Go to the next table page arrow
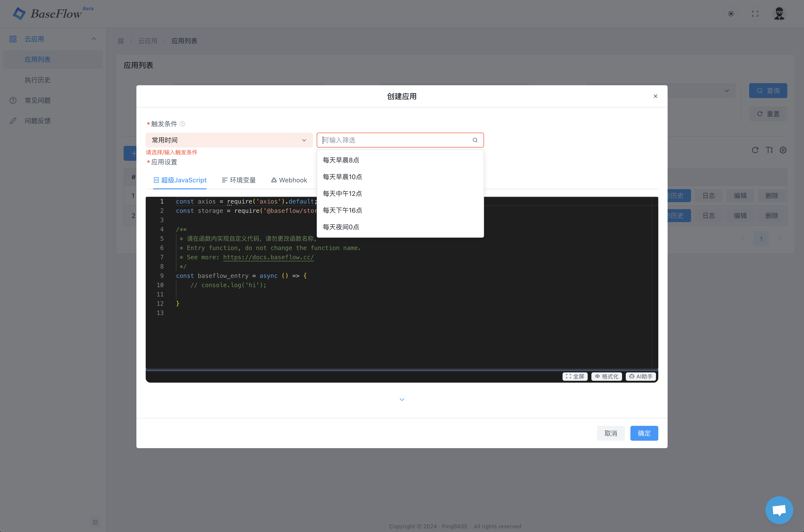 [x=780, y=239]
